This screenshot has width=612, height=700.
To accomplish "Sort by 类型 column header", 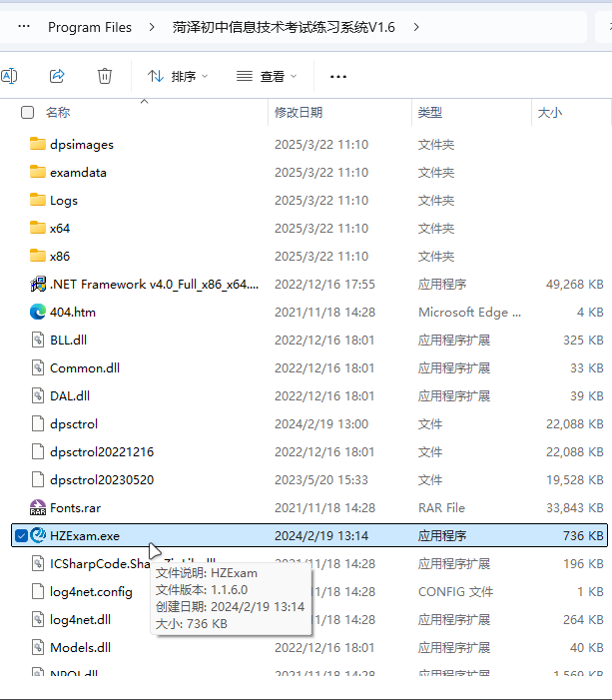I will point(430,112).
